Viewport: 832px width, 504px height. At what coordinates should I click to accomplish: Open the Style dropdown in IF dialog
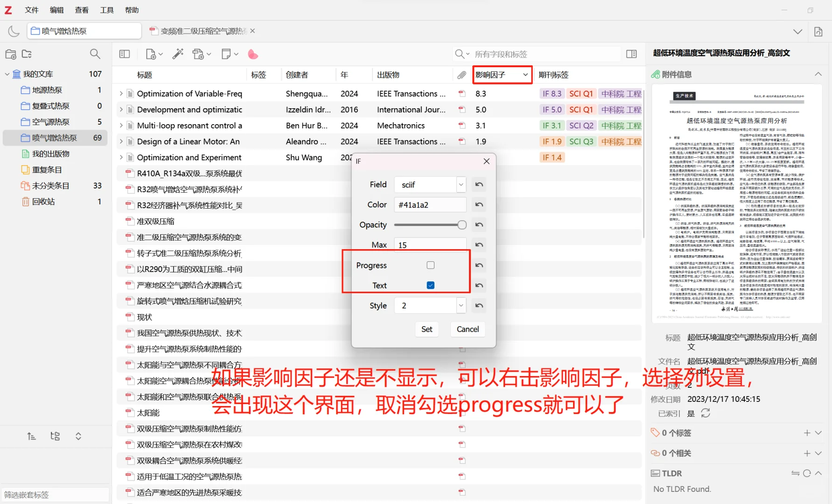[x=460, y=305]
